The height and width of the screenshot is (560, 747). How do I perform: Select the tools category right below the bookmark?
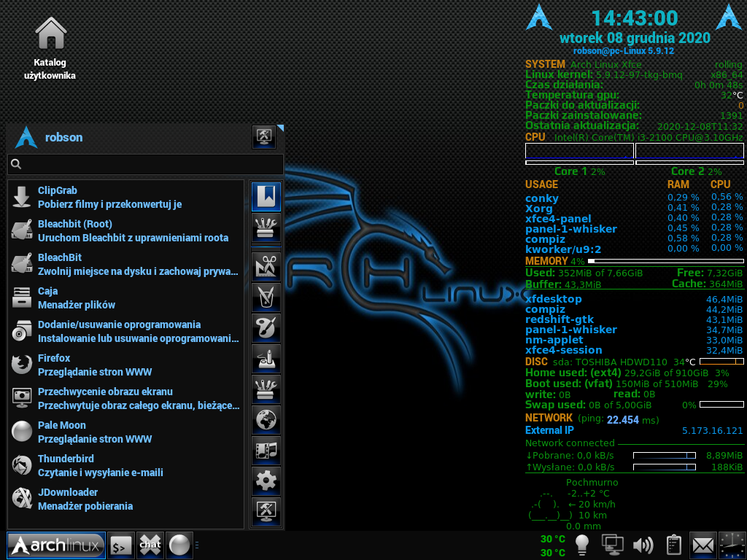266,228
